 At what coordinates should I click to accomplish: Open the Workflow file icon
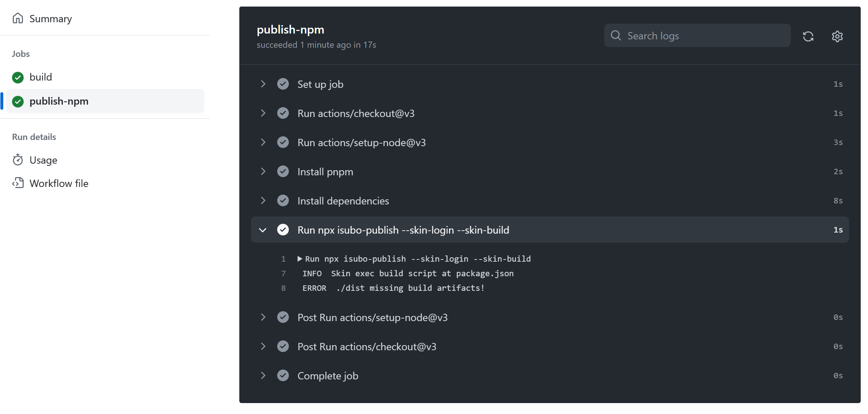pyautogui.click(x=18, y=183)
